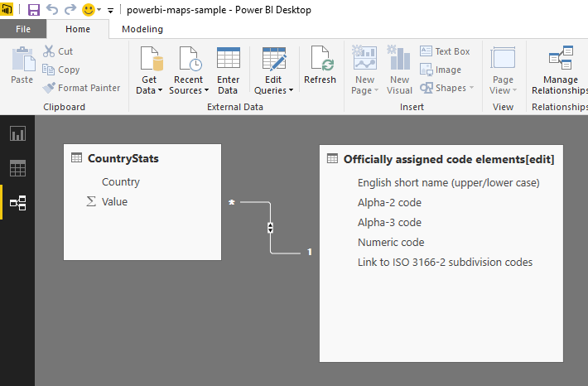Click the New Visual bar chart icon

[399, 57]
